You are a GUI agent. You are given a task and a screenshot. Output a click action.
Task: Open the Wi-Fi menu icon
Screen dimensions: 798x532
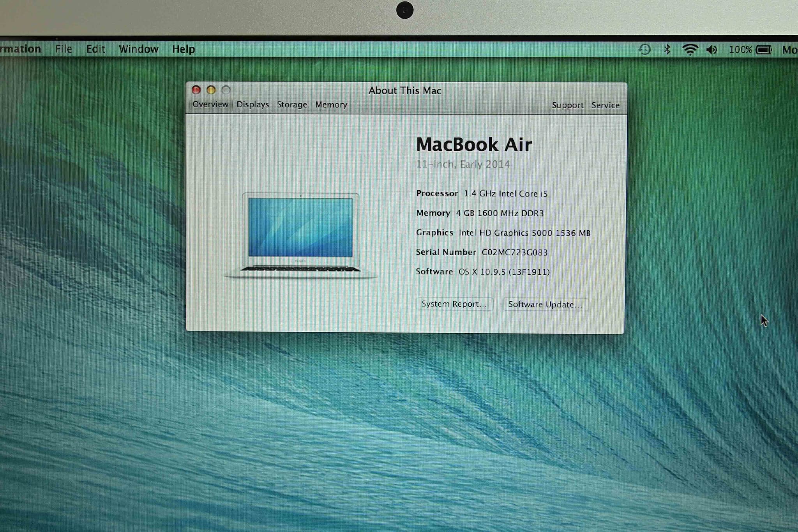coord(690,49)
